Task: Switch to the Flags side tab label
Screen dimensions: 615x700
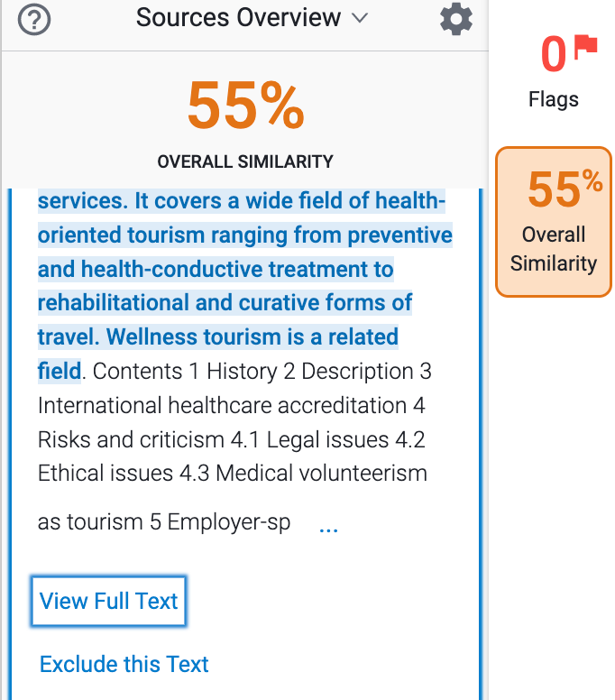Action: [x=554, y=99]
